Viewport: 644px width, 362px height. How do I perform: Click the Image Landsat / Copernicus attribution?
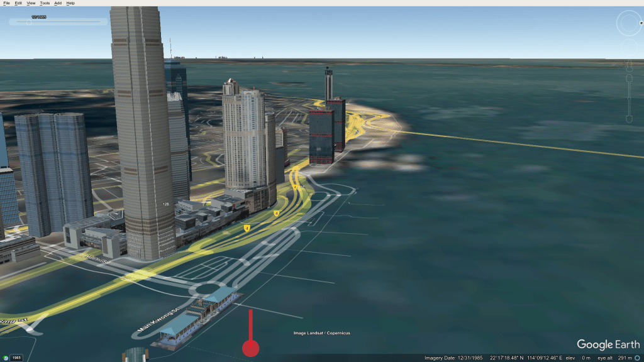pos(321,333)
